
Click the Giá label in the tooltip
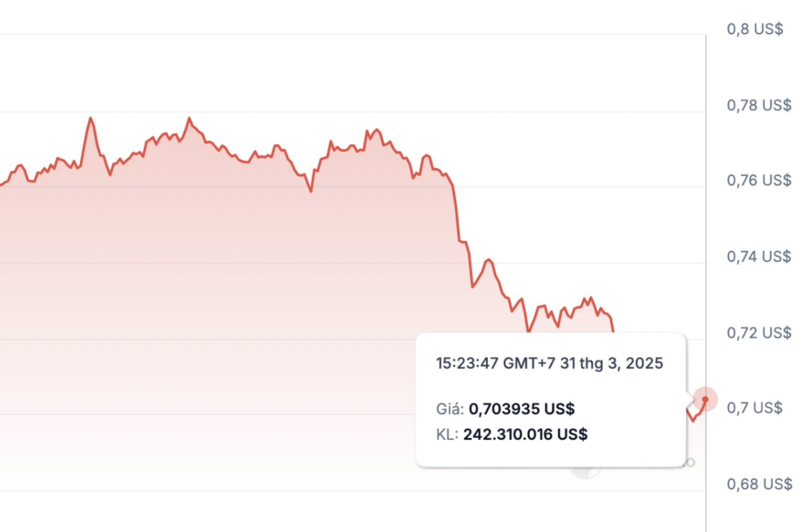tap(449, 409)
